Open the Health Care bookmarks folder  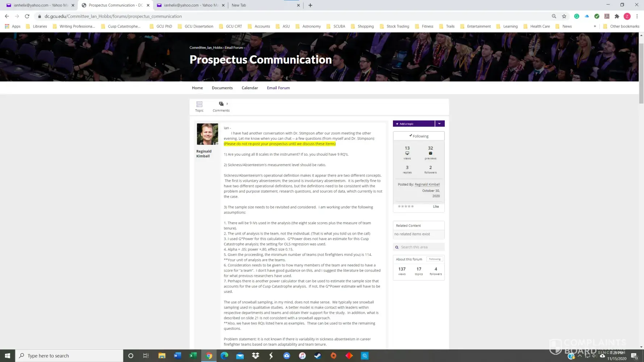[537, 26]
